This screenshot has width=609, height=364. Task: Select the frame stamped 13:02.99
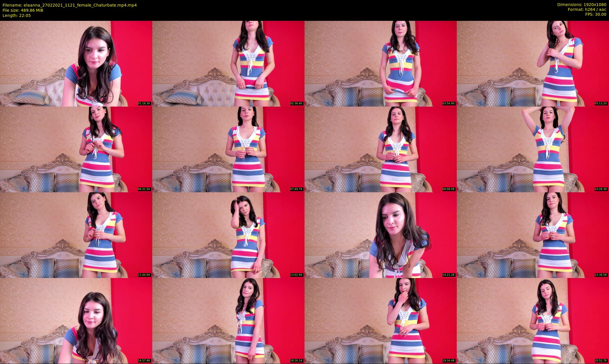coord(228,235)
